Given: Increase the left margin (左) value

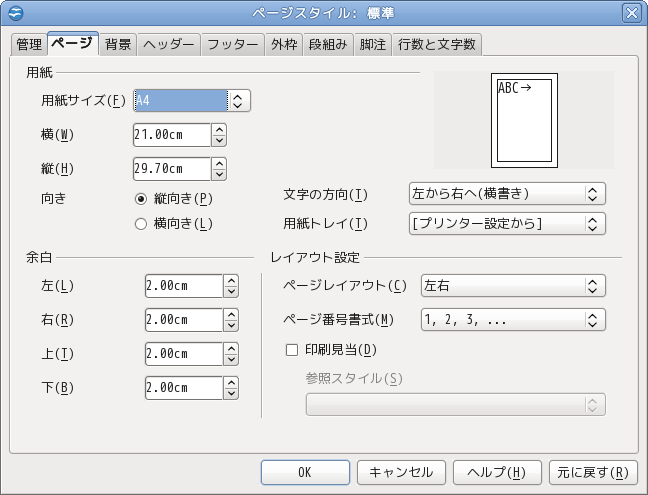Looking at the screenshot, I should click(x=231, y=280).
